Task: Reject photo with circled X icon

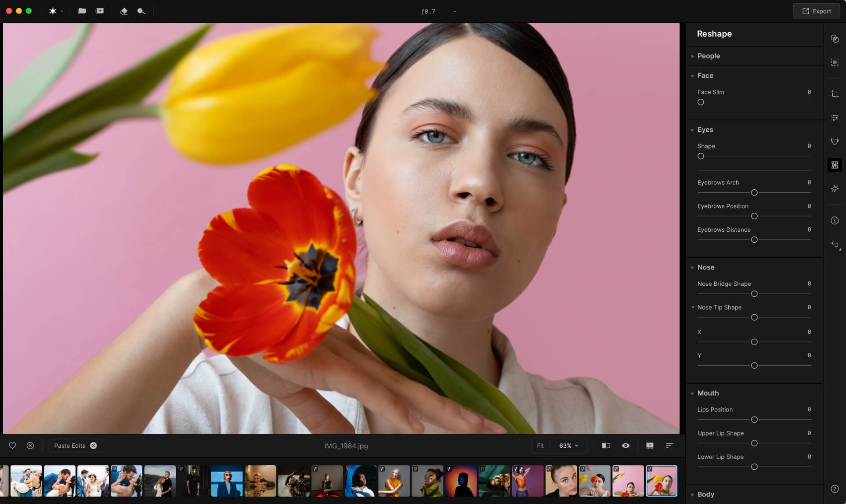Action: click(30, 446)
